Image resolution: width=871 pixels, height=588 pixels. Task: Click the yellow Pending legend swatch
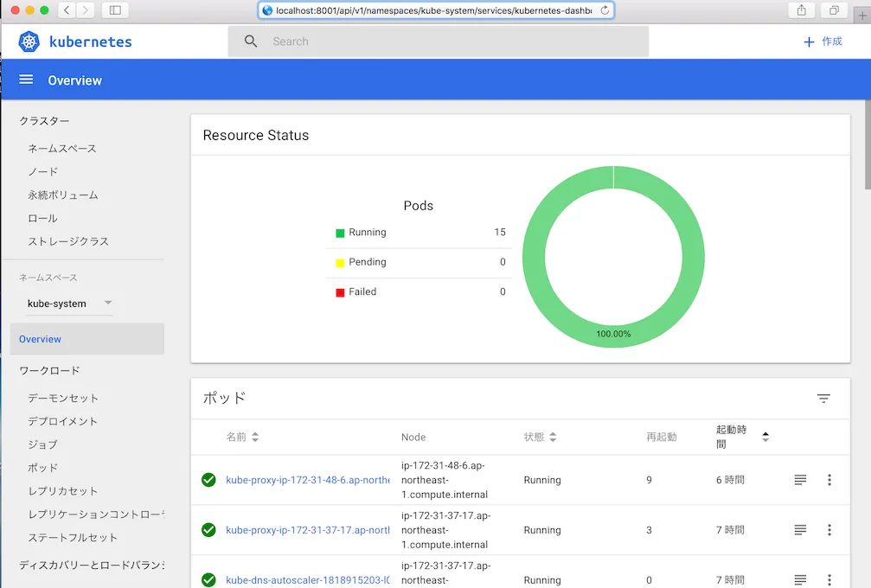[340, 263]
